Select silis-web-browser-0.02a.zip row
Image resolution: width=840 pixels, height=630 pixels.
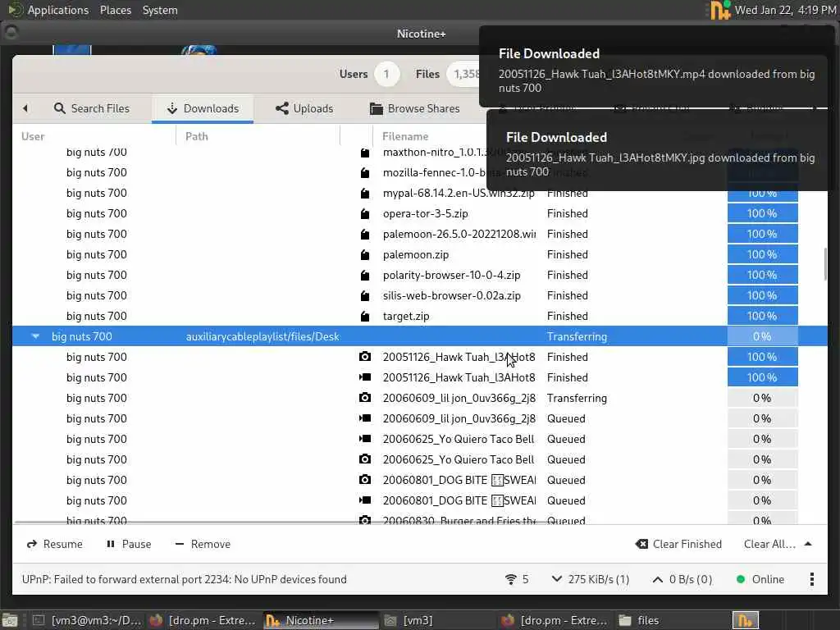pyautogui.click(x=420, y=295)
